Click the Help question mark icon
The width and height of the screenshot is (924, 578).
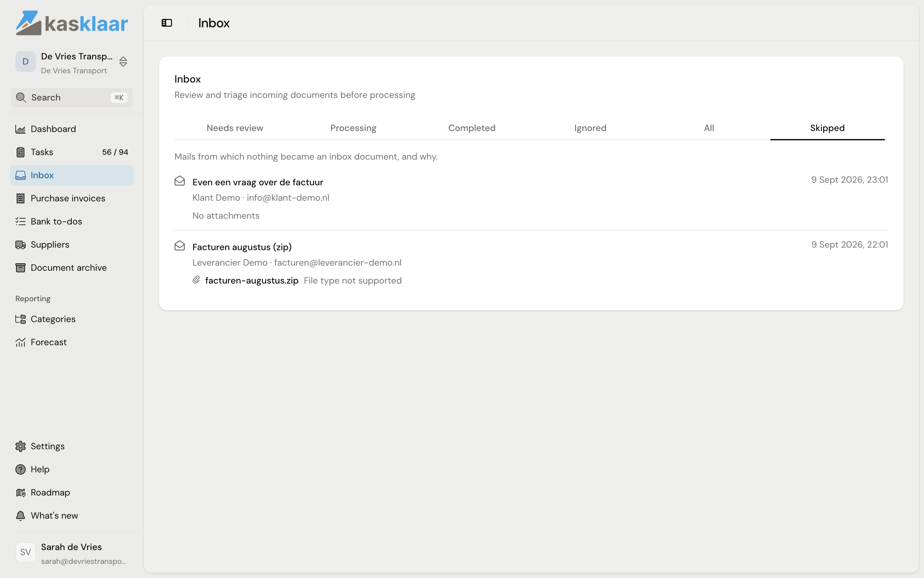pyautogui.click(x=20, y=469)
